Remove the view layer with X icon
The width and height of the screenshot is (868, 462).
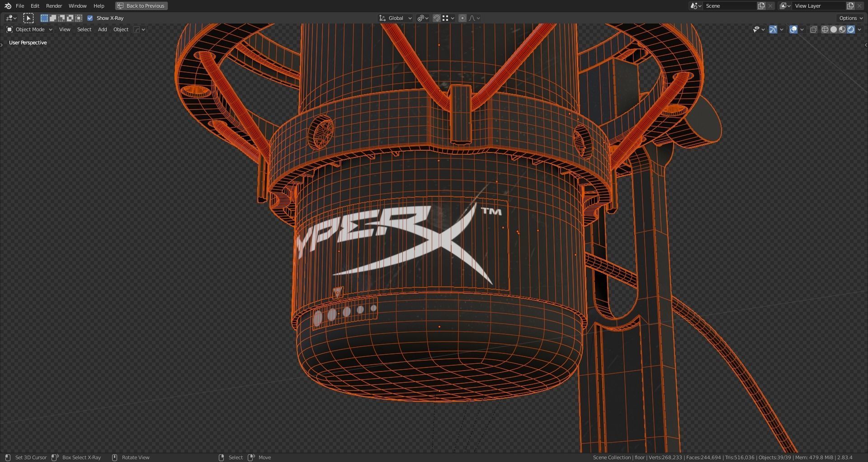point(859,6)
